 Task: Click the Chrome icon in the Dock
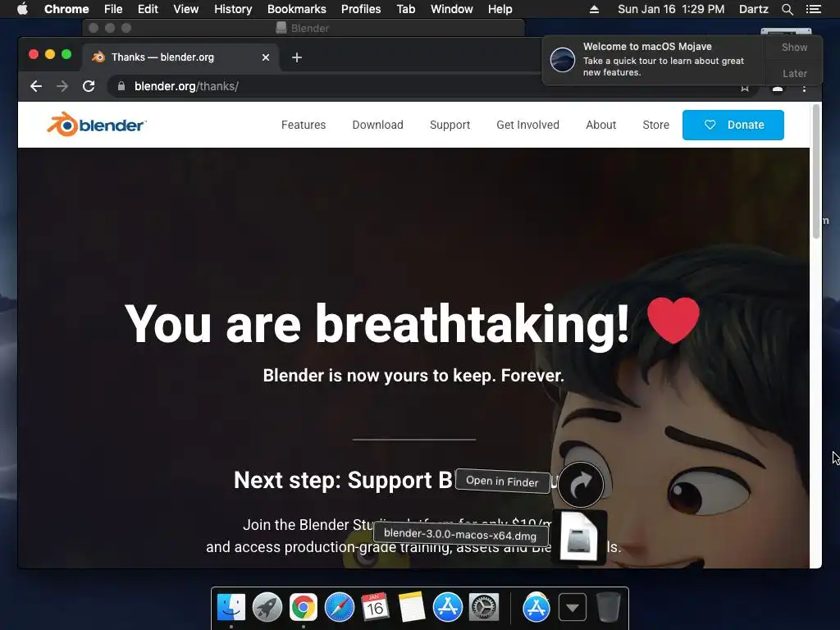pos(304,608)
